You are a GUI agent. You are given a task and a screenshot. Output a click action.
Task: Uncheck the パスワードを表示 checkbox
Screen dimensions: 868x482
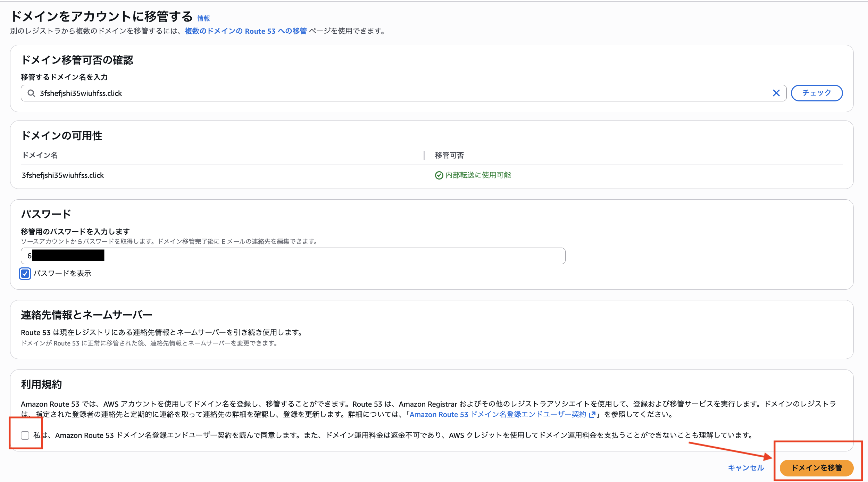25,274
